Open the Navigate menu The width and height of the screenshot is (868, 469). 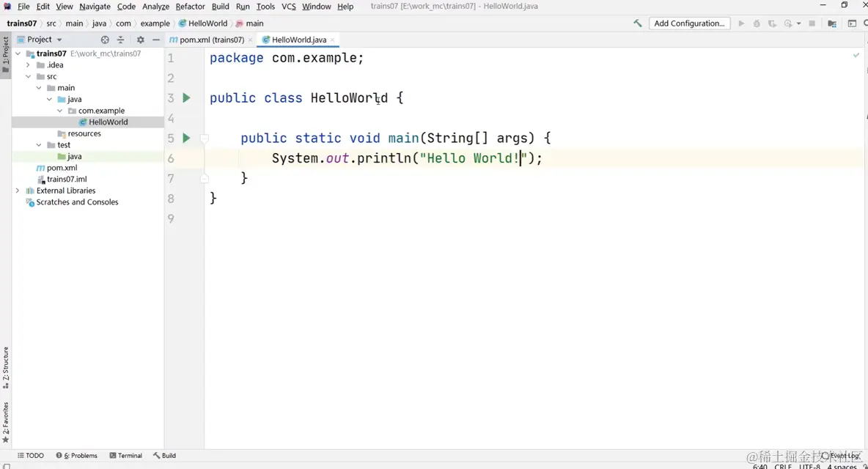coord(95,7)
